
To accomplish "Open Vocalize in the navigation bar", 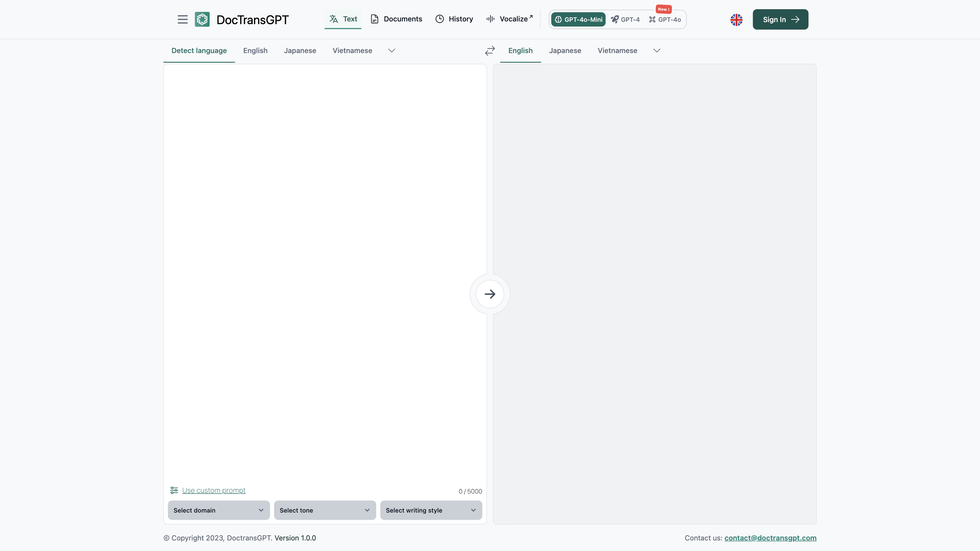I will (x=509, y=19).
